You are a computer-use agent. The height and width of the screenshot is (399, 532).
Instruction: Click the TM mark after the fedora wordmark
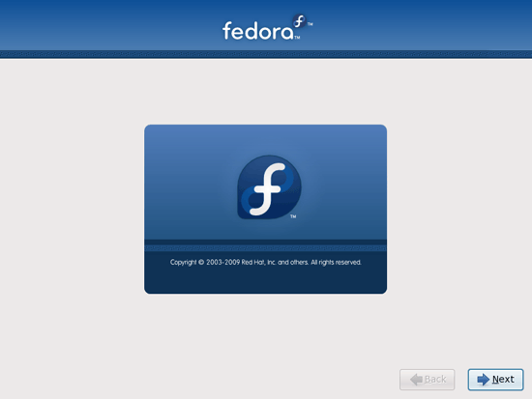click(297, 38)
